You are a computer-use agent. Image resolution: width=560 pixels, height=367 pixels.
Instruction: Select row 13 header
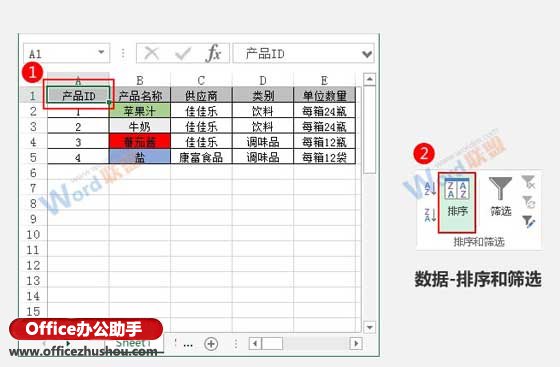[33, 281]
